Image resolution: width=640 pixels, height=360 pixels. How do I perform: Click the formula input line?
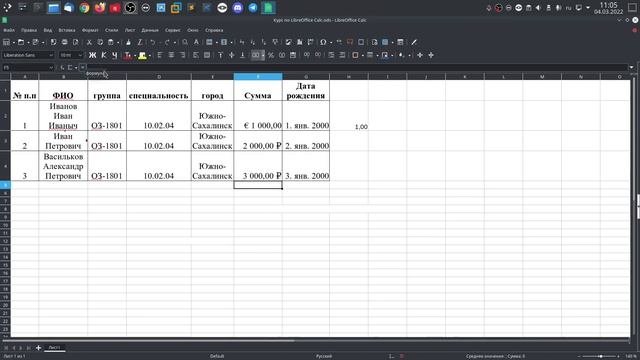(357, 67)
